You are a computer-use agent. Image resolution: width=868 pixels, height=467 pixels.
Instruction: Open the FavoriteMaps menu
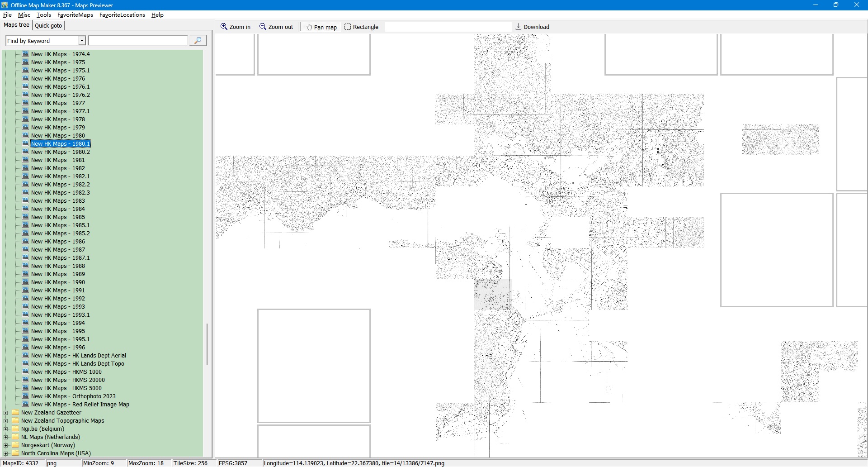tap(75, 15)
